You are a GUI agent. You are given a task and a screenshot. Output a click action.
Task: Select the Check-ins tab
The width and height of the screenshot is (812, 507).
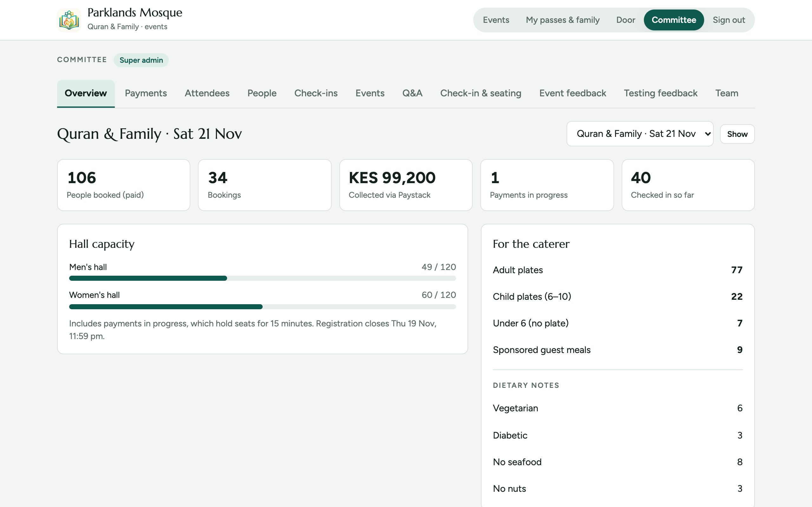316,93
